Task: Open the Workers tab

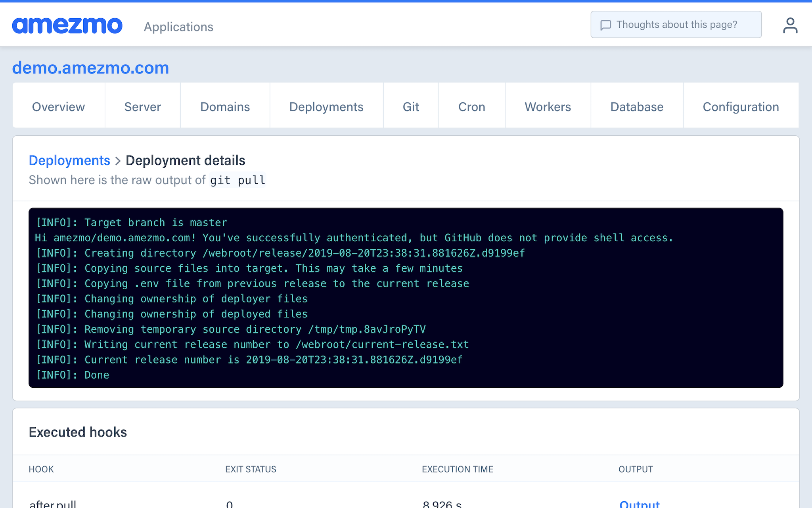Action: click(x=548, y=106)
